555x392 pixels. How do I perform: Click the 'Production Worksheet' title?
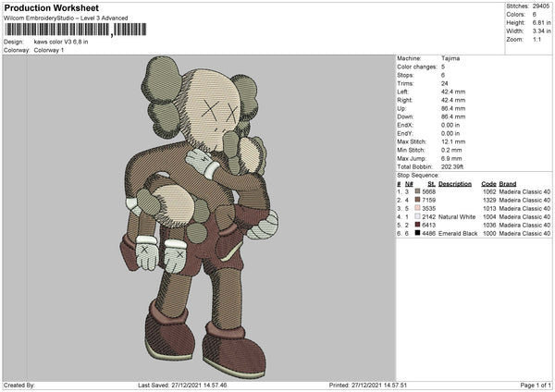[52, 8]
